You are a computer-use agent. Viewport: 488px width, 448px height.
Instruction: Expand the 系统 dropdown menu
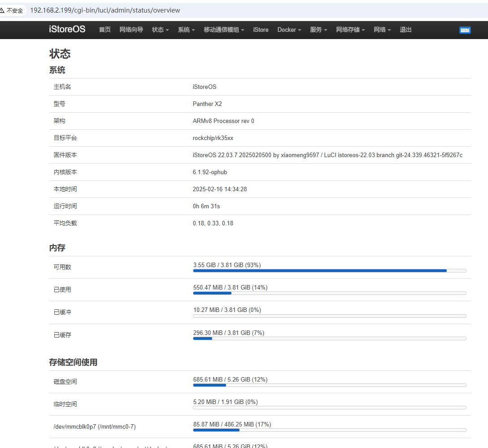click(186, 30)
